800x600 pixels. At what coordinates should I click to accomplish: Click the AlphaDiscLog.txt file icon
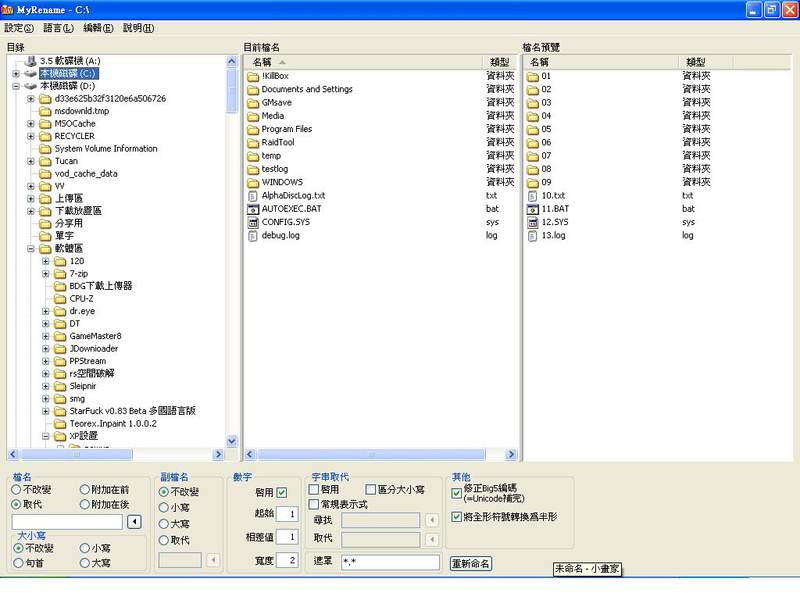coord(252,196)
